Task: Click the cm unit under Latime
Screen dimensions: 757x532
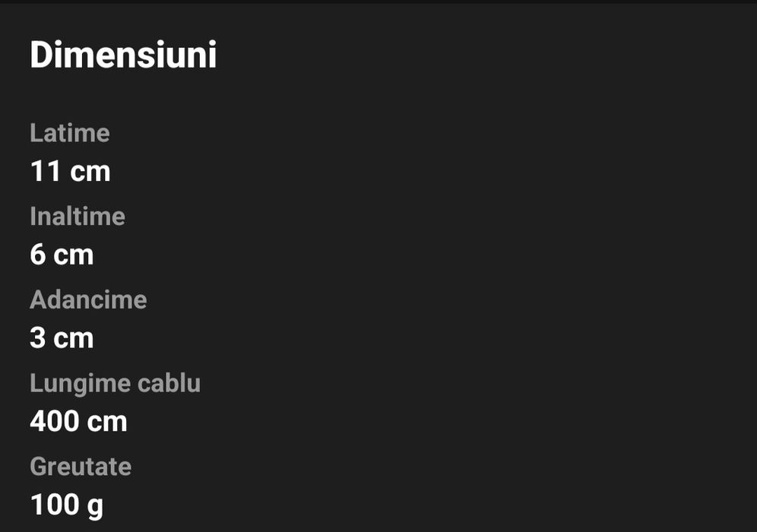Action: [90, 172]
